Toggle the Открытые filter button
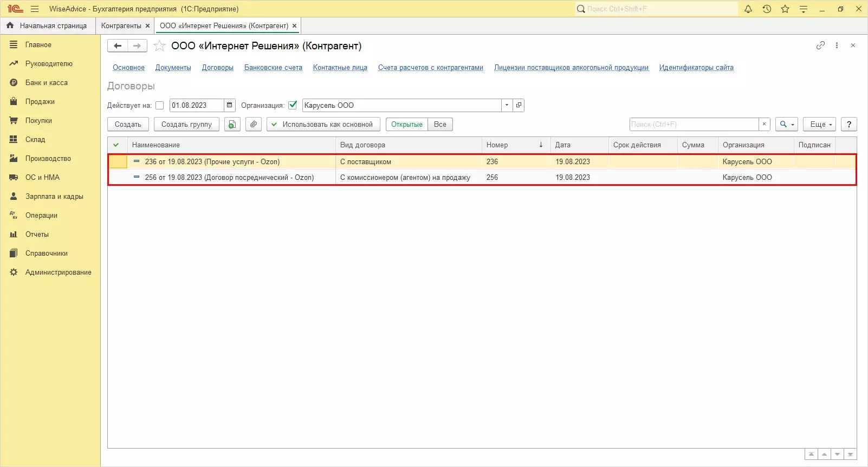The image size is (868, 467). tap(406, 124)
